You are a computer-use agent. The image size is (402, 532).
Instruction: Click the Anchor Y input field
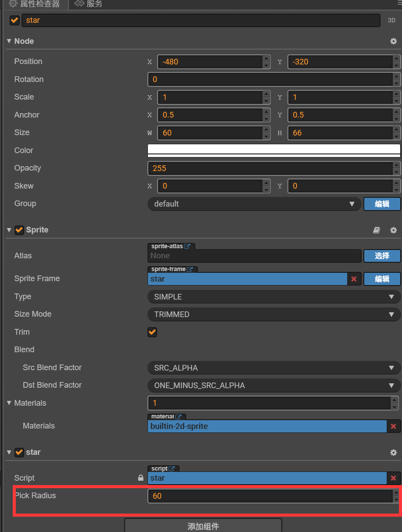[340, 115]
